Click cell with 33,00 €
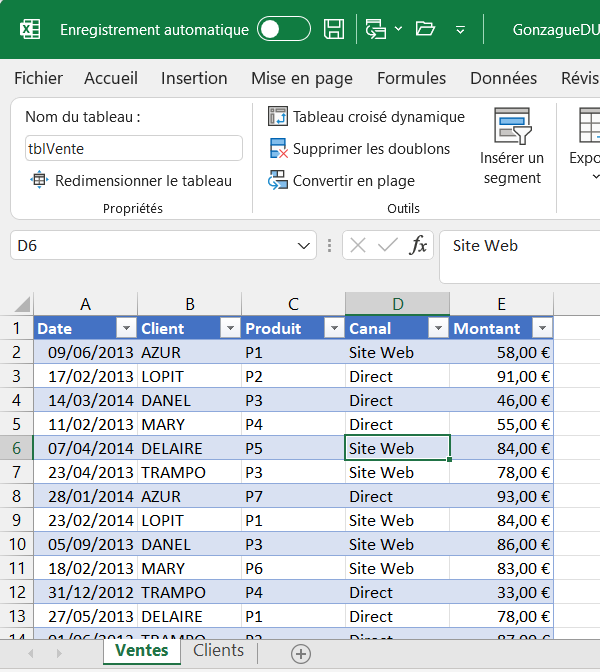Screen dimensions: 600x672 [x=501, y=592]
